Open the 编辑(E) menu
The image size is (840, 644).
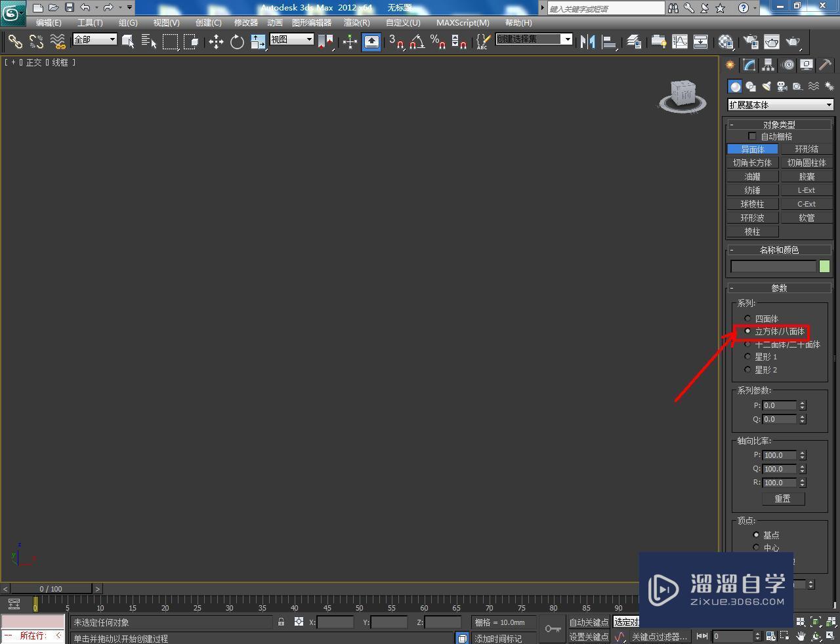(49, 23)
